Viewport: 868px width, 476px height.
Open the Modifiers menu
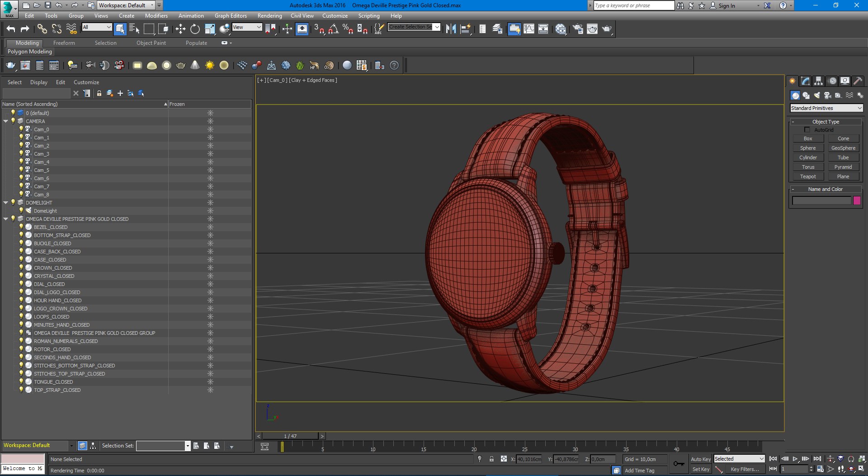(x=156, y=16)
